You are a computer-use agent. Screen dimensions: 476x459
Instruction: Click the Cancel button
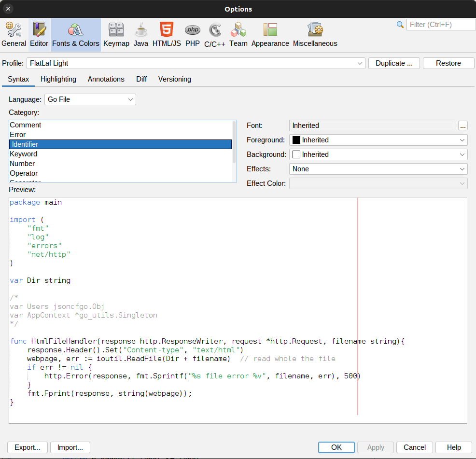(x=415, y=447)
